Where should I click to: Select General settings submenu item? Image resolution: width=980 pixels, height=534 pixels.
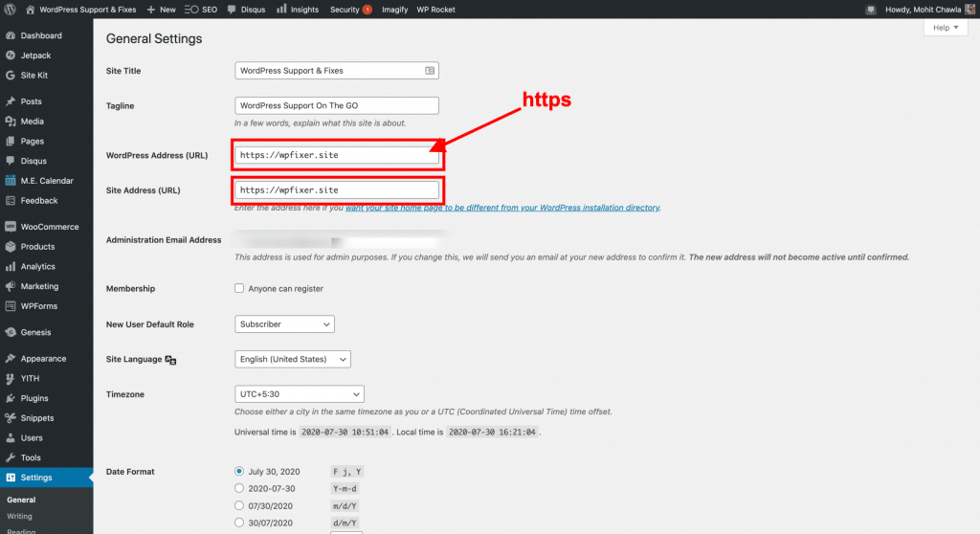(x=21, y=501)
